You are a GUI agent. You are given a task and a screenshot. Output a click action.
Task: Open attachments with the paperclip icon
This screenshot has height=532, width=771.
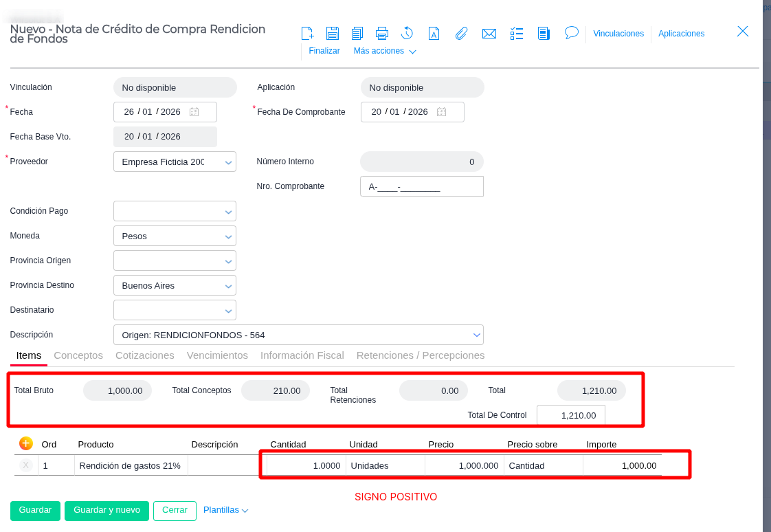coord(461,33)
